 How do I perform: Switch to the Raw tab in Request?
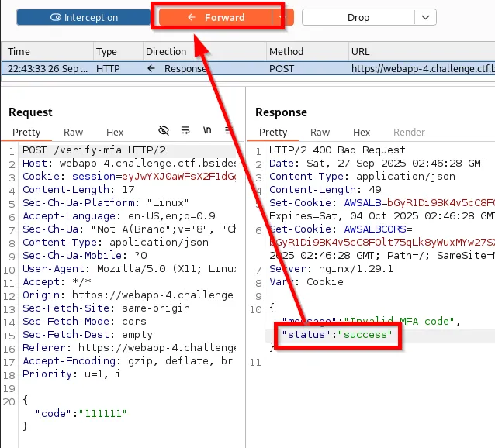pos(74,133)
